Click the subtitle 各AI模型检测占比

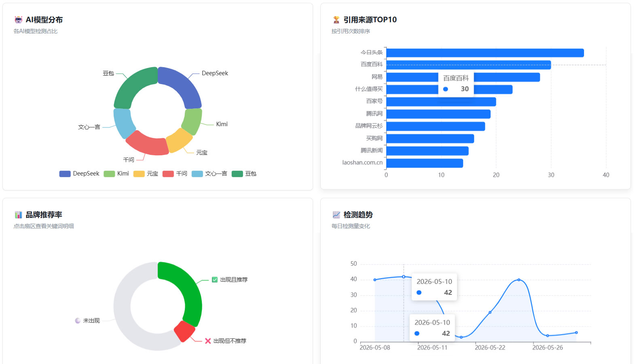[36, 31]
